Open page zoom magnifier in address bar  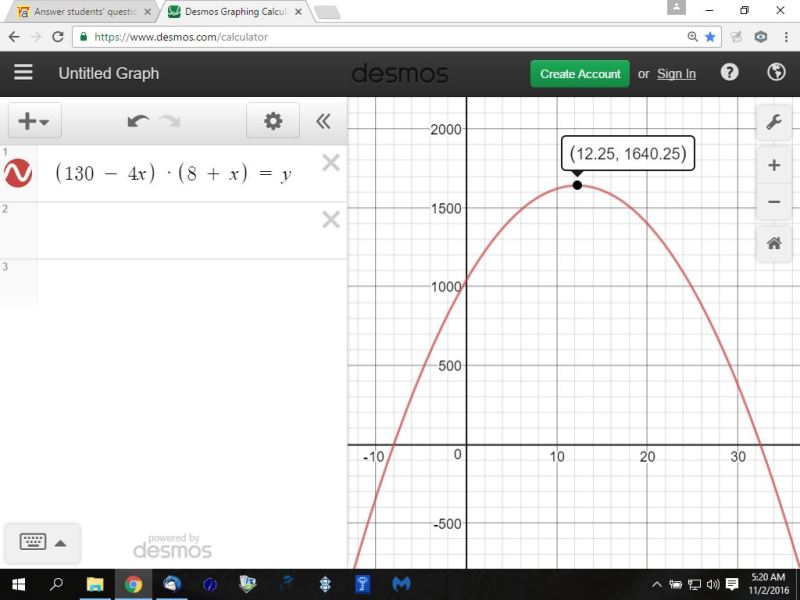pos(692,37)
